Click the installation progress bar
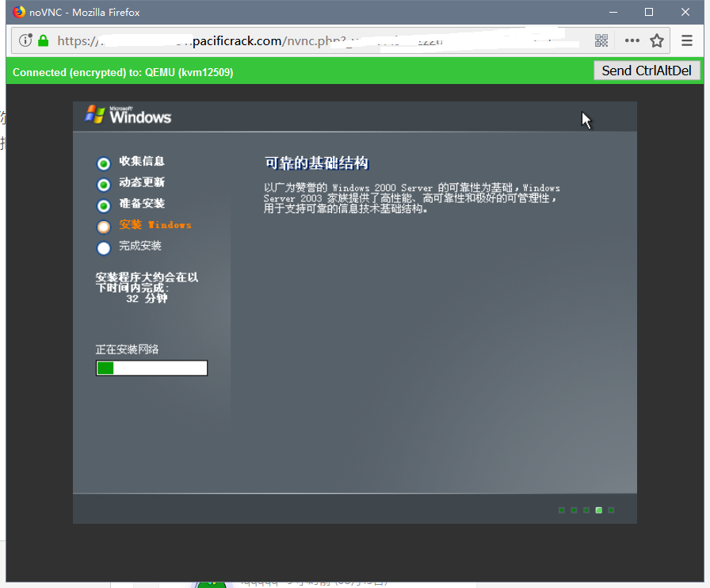The image size is (710, 588). click(x=151, y=368)
